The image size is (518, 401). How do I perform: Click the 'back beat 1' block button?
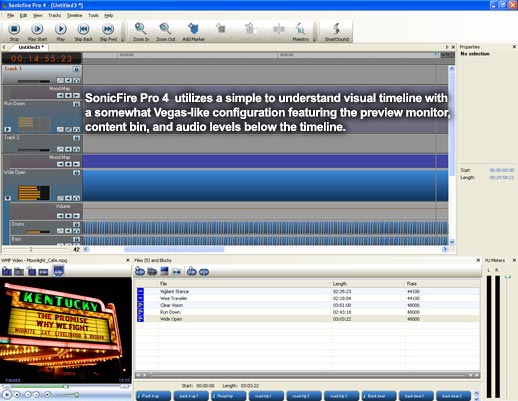416,396
